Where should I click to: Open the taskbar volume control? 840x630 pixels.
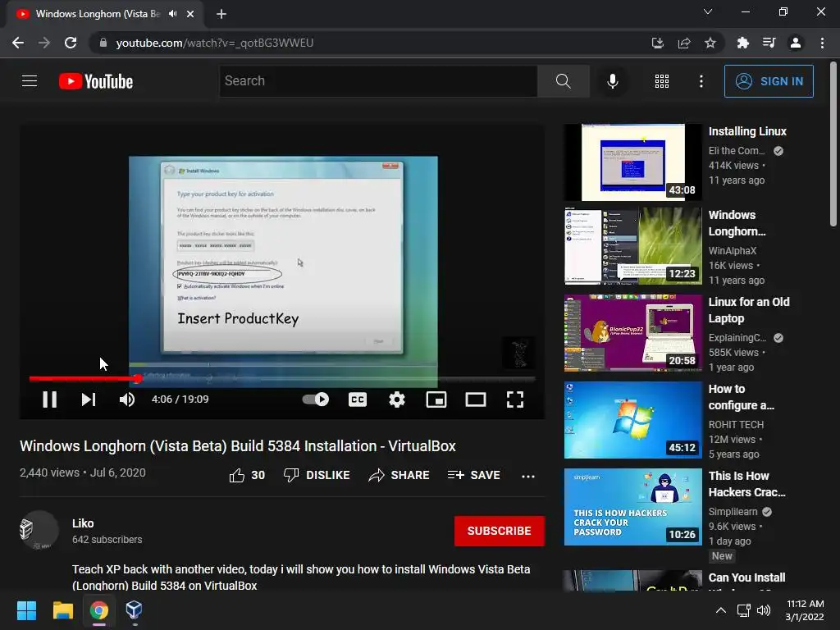[x=764, y=610]
